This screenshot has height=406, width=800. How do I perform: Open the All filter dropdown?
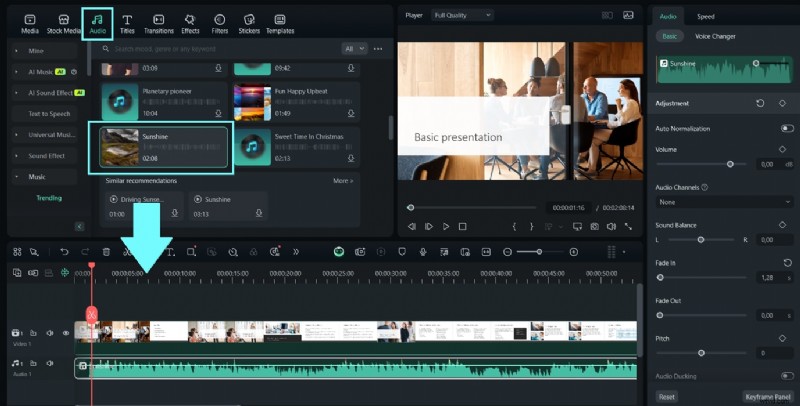(x=354, y=49)
